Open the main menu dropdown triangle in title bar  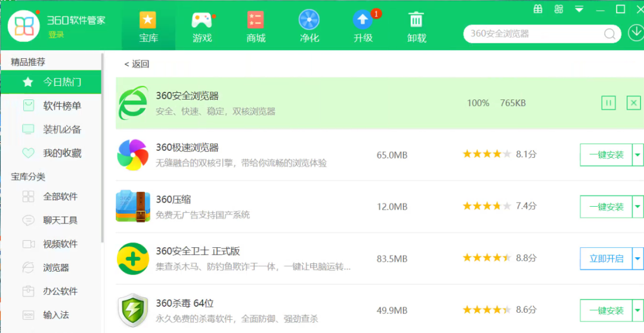tap(579, 9)
